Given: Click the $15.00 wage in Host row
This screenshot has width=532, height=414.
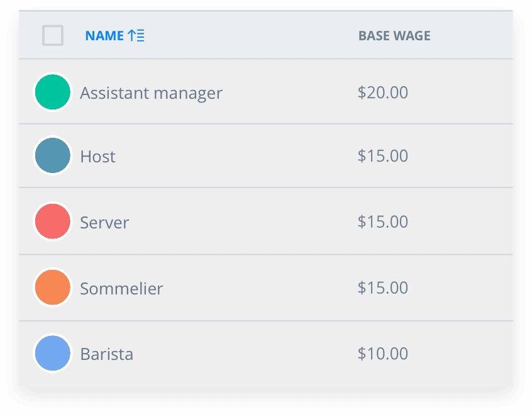Looking at the screenshot, I should click(x=383, y=156).
